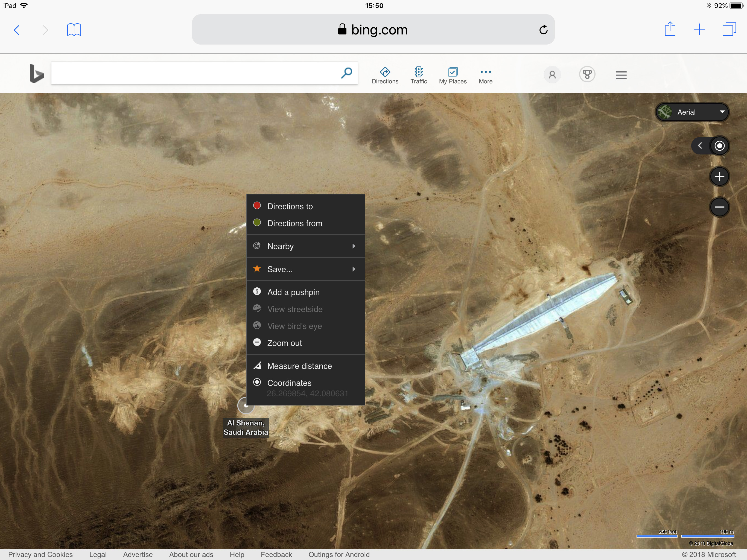Choose Add a pushpin

(293, 292)
